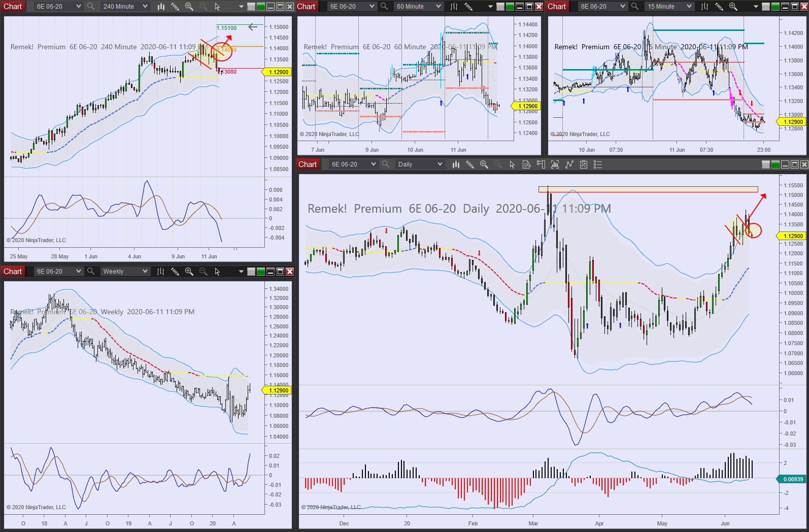Click instrument search magnifier in Daily chart
This screenshot has width=809, height=532.
coord(386,164)
